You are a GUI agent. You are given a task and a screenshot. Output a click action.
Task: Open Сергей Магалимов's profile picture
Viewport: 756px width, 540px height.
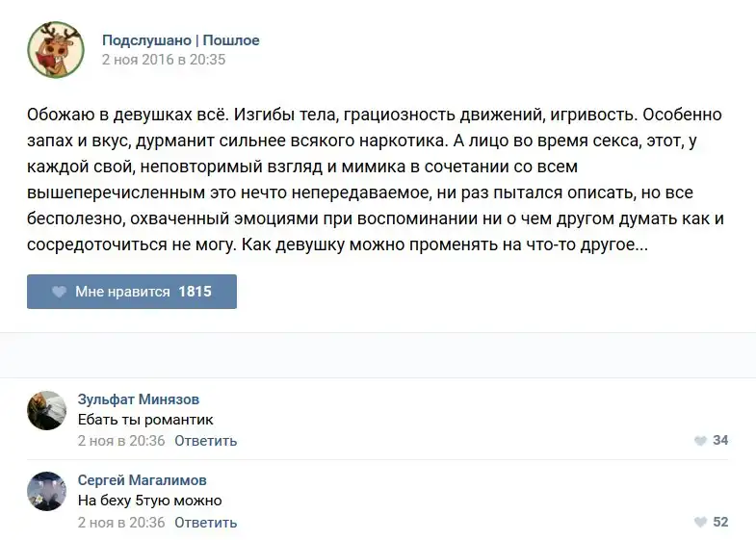(x=46, y=491)
